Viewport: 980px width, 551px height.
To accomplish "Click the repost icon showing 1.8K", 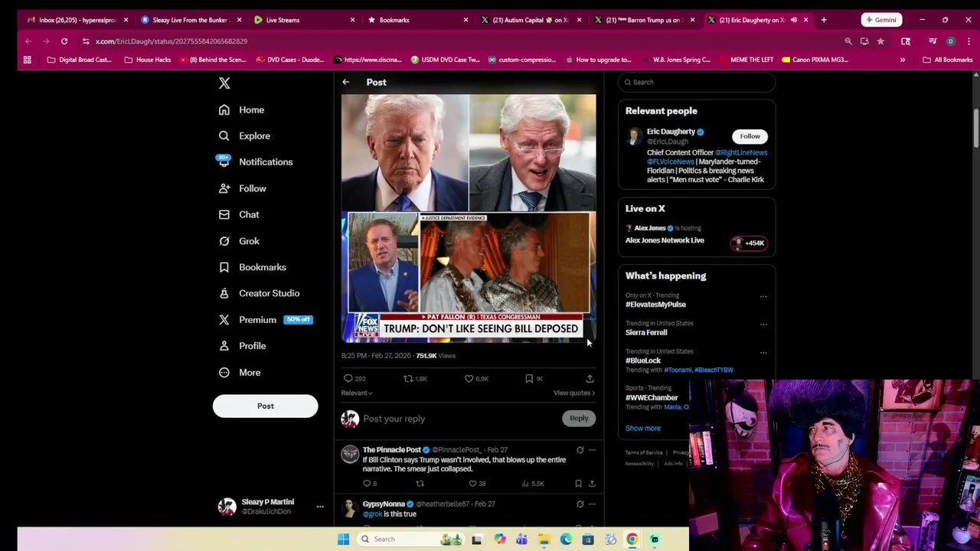I will point(416,378).
